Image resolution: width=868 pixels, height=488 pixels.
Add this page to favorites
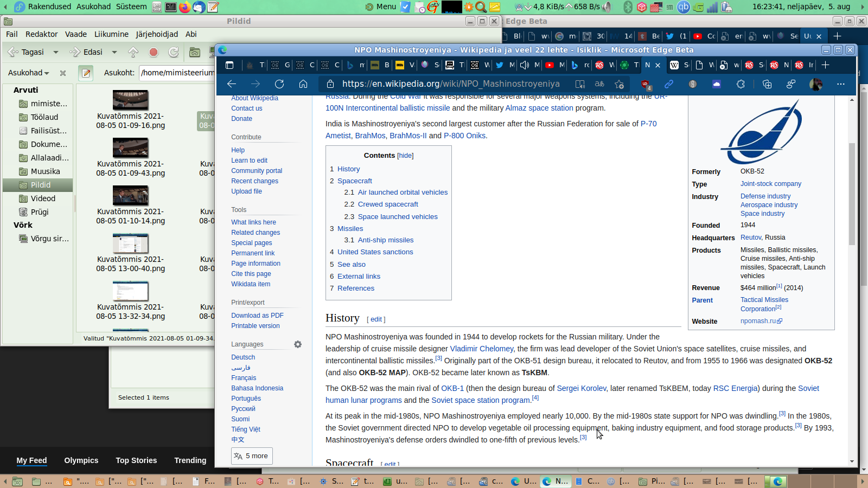click(620, 84)
